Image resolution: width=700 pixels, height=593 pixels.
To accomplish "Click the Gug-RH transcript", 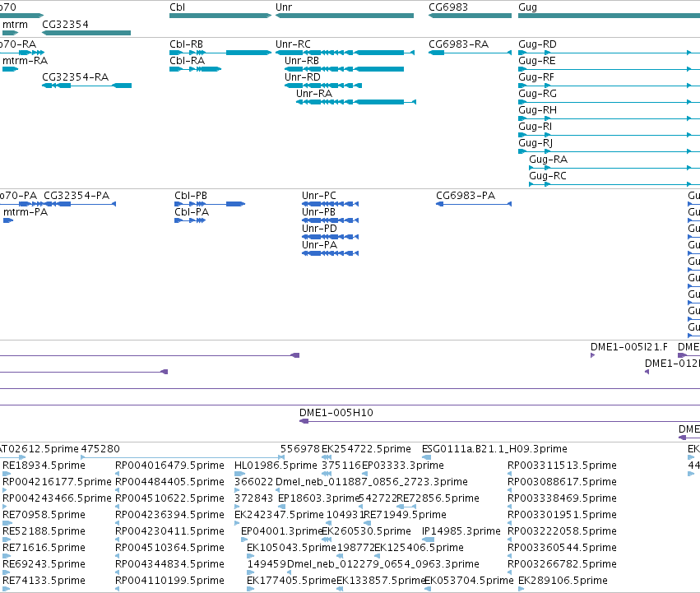I will pos(609,118).
